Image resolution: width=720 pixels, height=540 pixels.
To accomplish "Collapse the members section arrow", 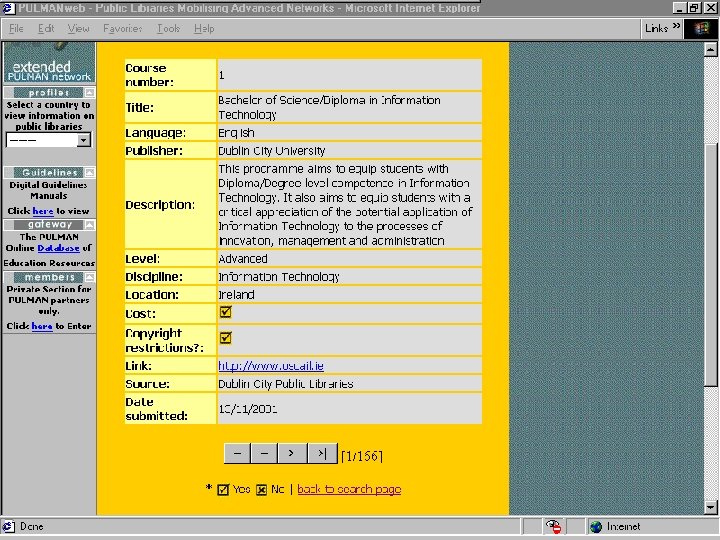I will pyautogui.click(x=90, y=277).
